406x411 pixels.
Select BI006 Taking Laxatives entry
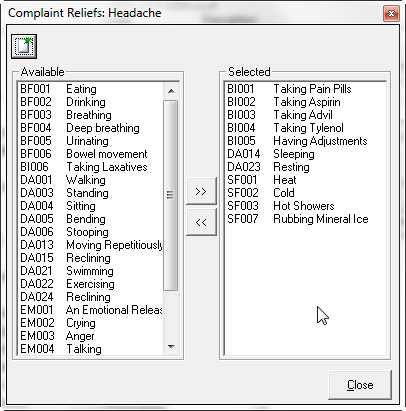[x=90, y=167]
